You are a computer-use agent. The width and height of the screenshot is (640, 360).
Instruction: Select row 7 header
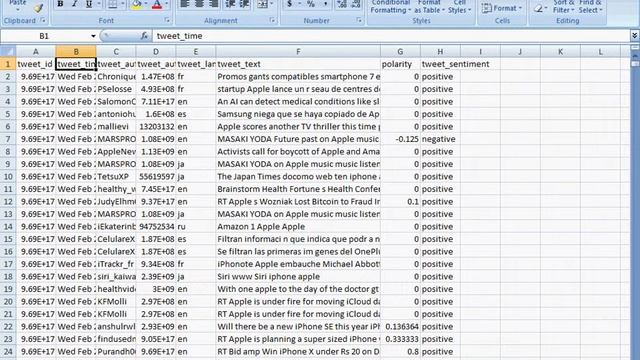click(x=8, y=139)
